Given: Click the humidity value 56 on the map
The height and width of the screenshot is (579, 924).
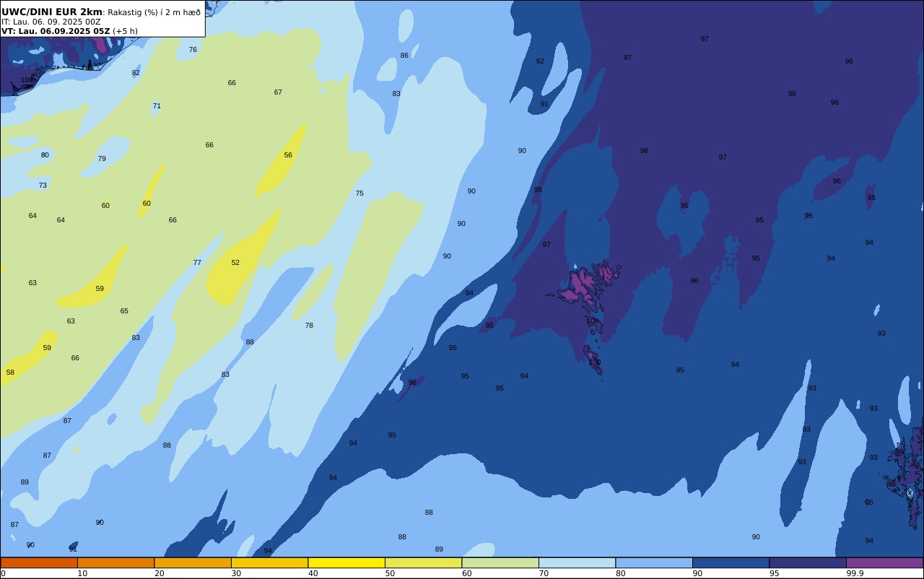Looking at the screenshot, I should 288,155.
